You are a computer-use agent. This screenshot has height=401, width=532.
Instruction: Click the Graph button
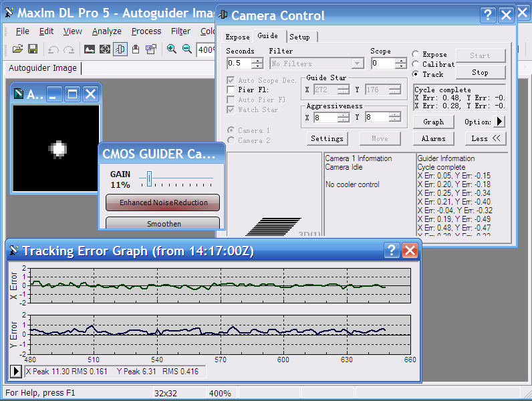pyautogui.click(x=433, y=122)
